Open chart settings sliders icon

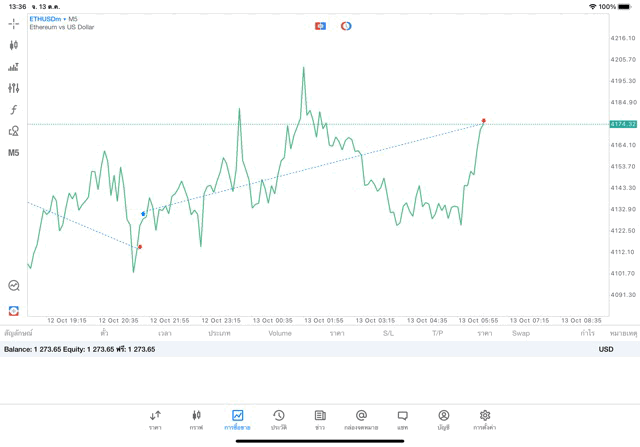[14, 88]
